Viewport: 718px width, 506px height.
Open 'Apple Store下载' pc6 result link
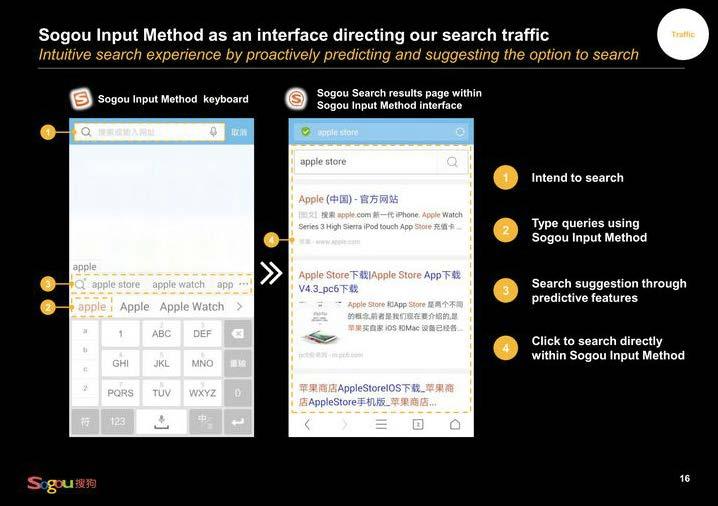pyautogui.click(x=380, y=282)
